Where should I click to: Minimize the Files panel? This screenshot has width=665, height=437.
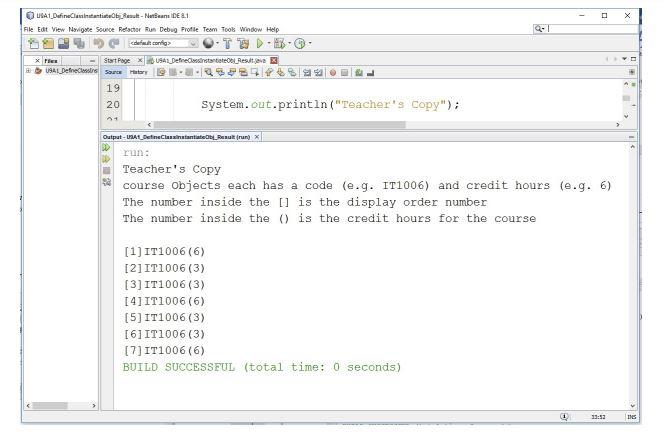[92, 61]
